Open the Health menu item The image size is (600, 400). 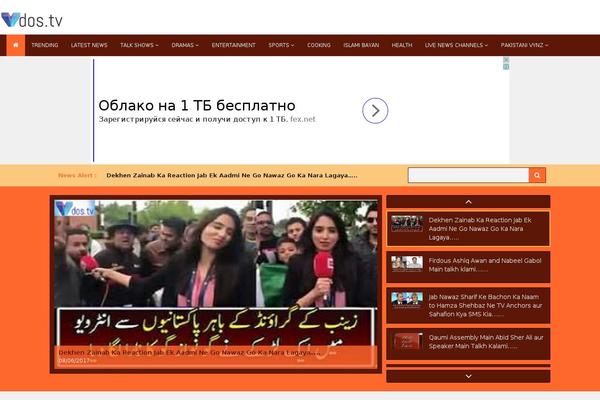pyautogui.click(x=402, y=45)
